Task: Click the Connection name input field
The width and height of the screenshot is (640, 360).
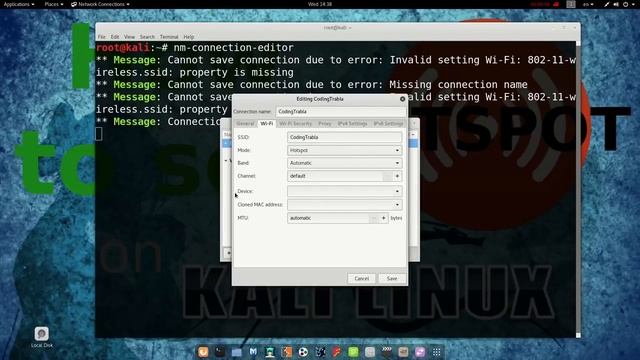Action: pyautogui.click(x=341, y=111)
